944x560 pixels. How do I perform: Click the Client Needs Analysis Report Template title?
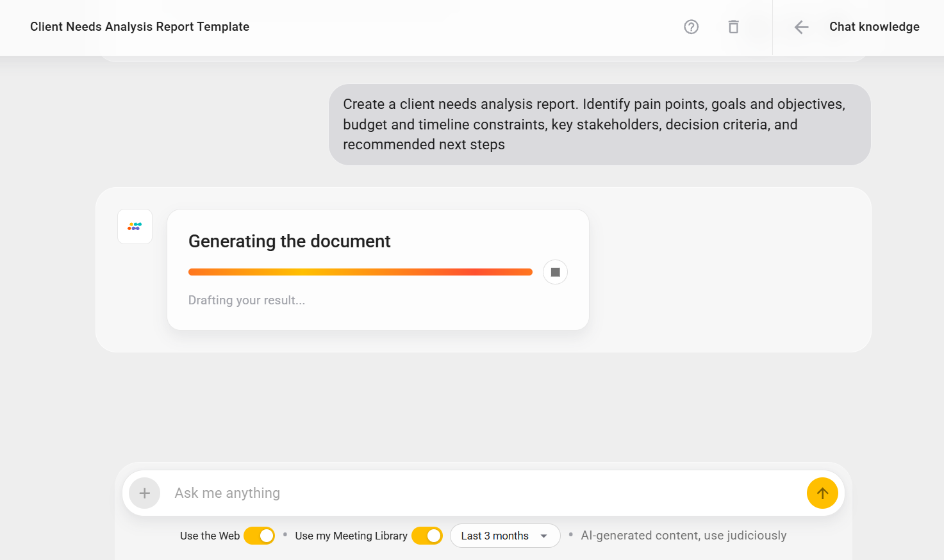coord(139,27)
